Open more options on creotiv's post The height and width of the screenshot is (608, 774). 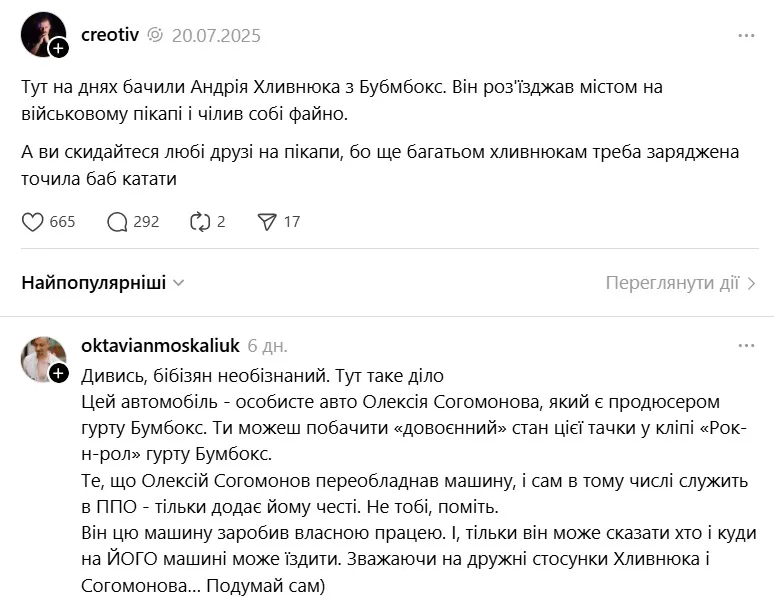click(746, 36)
